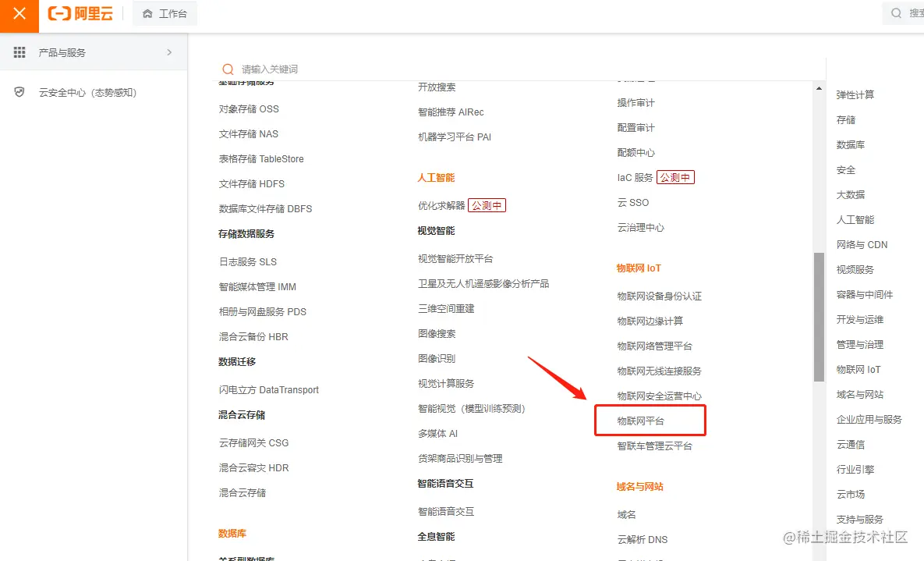Image resolution: width=924 pixels, height=561 pixels.
Task: Open 相册与网盘服务 PDS
Action: tap(262, 311)
